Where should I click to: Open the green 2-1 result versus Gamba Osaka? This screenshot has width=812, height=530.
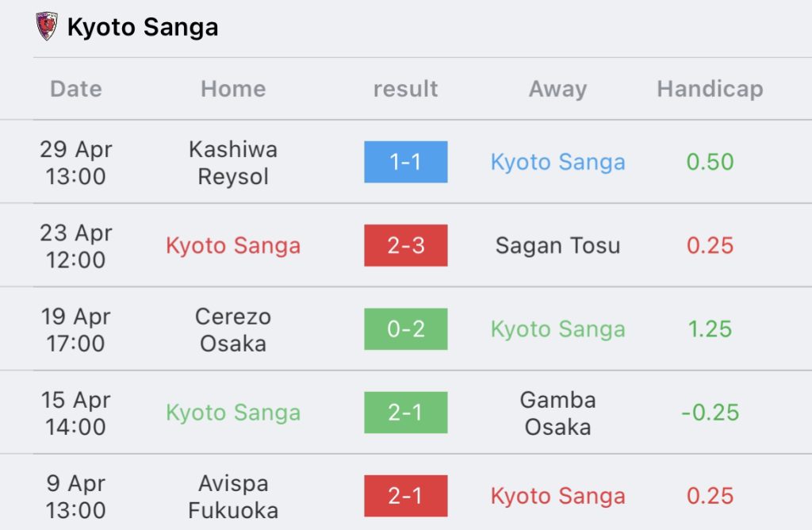pyautogui.click(x=405, y=413)
